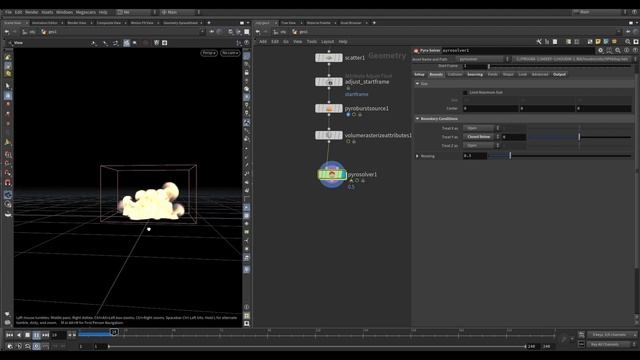Add a new pane tab in the left pane
Image resolution: width=640 pixels, height=360 pixels.
(209, 23)
